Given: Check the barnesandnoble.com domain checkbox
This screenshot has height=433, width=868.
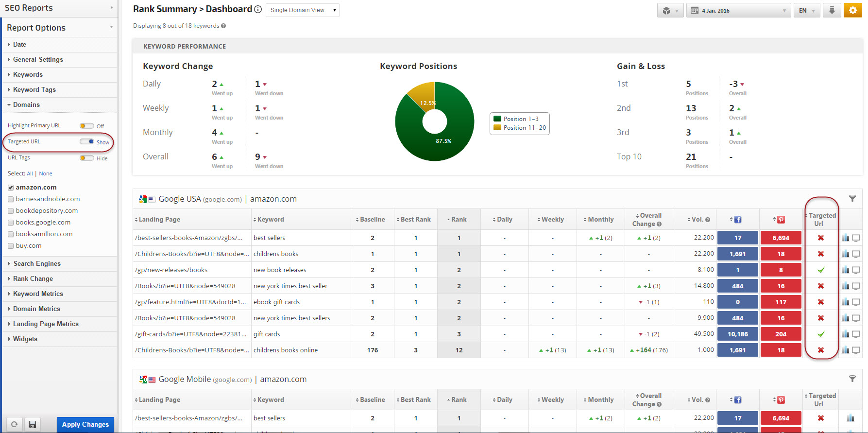Looking at the screenshot, I should point(11,199).
